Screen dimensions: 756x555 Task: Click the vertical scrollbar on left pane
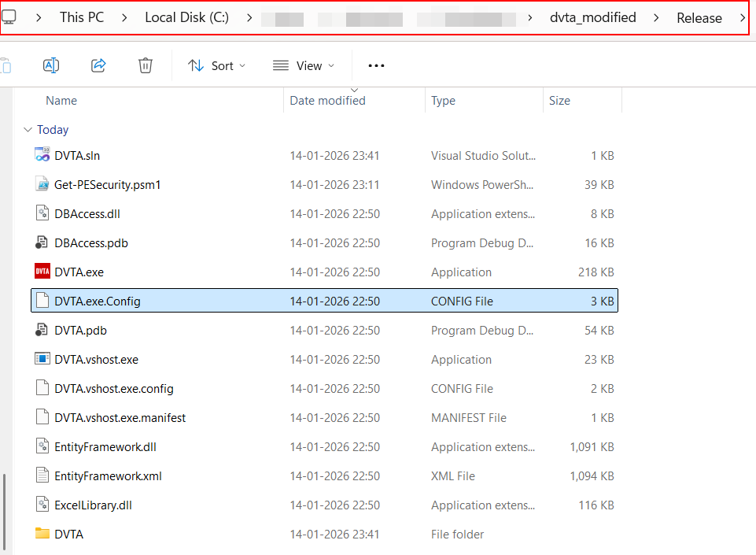click(x=5, y=512)
